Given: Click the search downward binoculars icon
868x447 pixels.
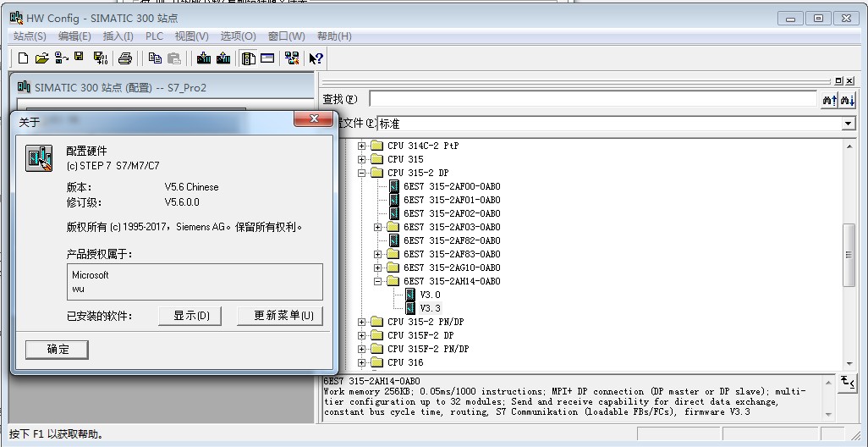Looking at the screenshot, I should [x=847, y=100].
